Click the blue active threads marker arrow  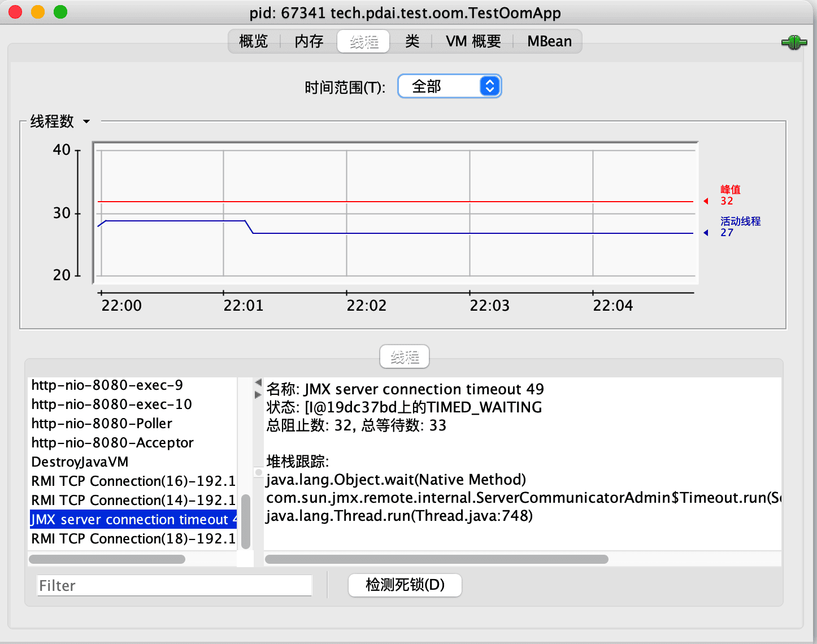click(706, 233)
